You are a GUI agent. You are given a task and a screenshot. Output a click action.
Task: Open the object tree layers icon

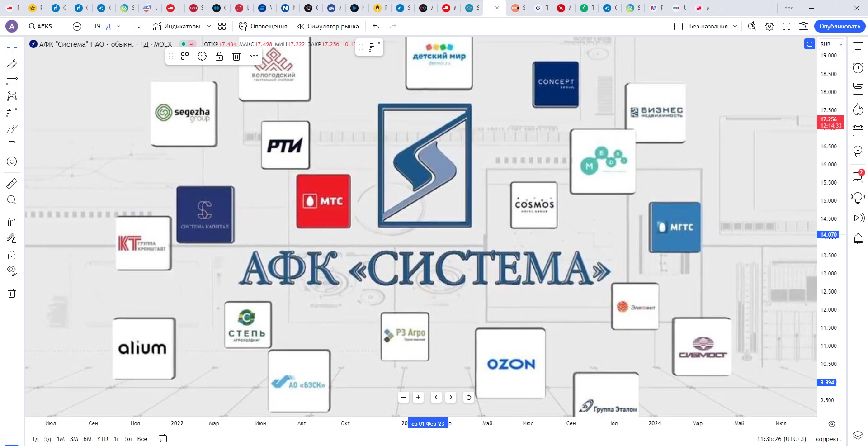[858, 435]
